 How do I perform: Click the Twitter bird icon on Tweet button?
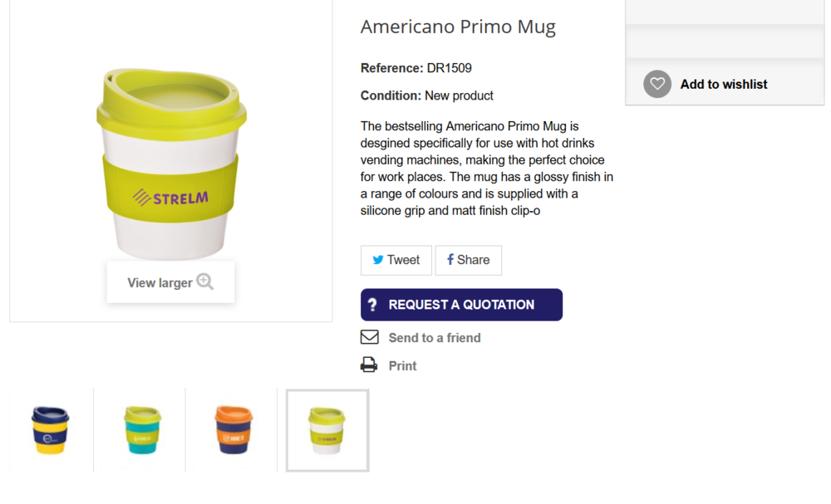click(378, 260)
